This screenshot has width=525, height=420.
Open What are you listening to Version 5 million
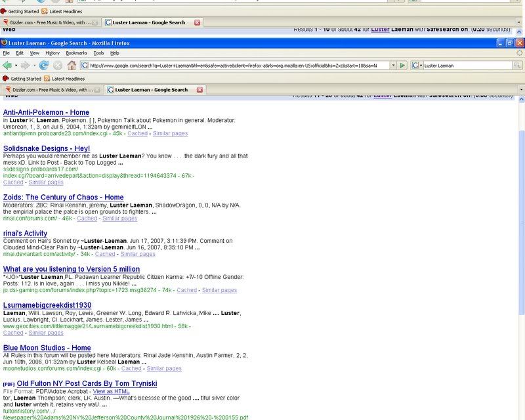72,269
